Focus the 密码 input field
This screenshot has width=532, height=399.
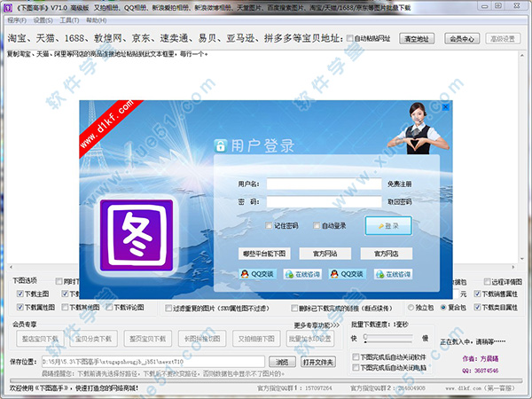click(324, 201)
